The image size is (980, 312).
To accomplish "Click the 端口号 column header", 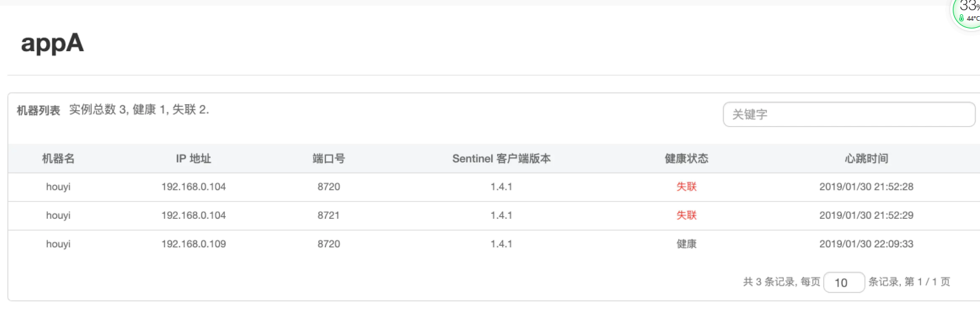I will [x=329, y=159].
